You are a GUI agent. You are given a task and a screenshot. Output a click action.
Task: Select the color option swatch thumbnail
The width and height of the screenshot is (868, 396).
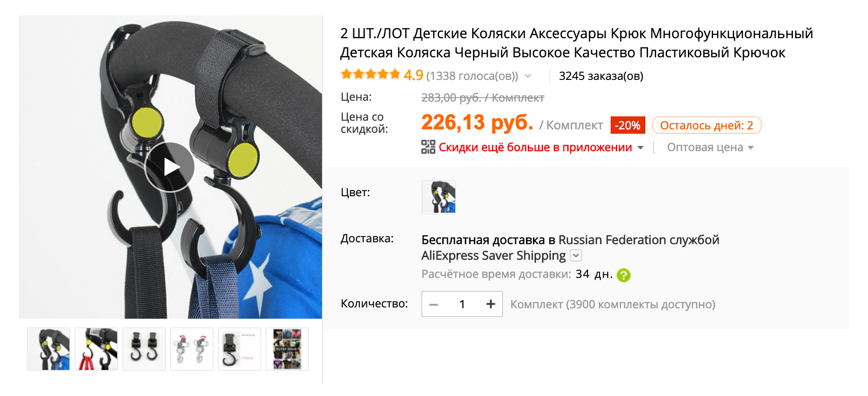click(x=439, y=197)
